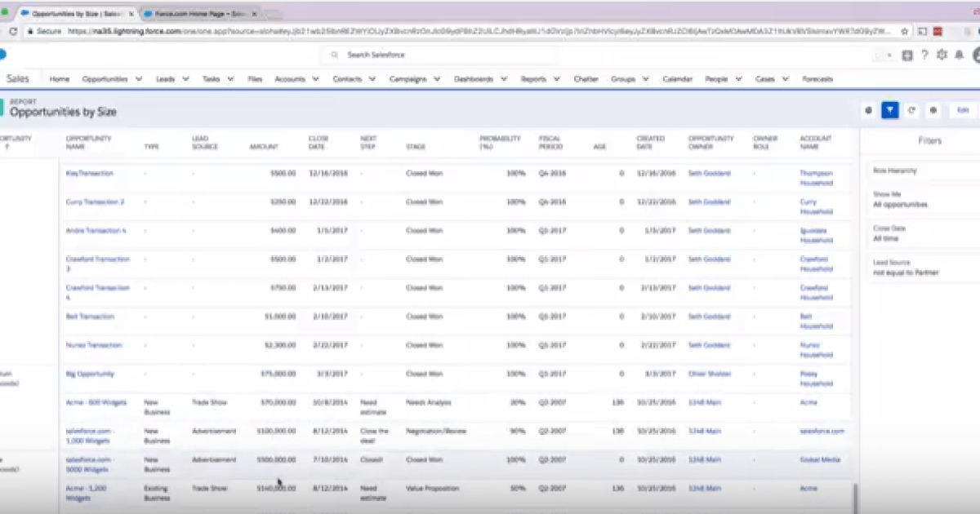Edit the Show Me All opportunities filter
The width and height of the screenshot is (980, 514).
923,200
